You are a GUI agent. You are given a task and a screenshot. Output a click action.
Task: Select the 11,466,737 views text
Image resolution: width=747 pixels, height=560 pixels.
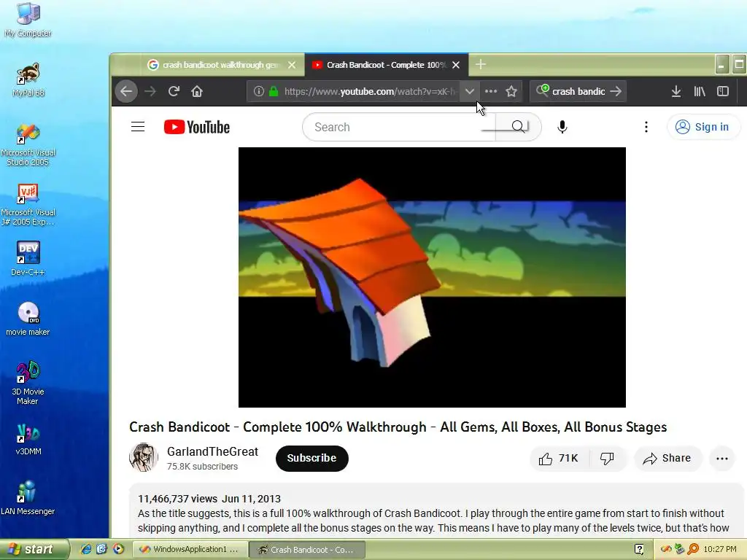pos(177,499)
